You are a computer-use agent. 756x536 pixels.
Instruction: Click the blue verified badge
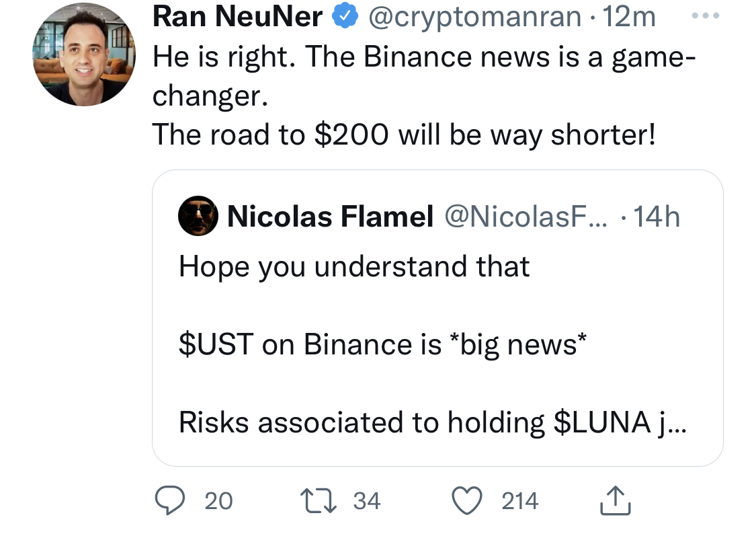(x=345, y=15)
